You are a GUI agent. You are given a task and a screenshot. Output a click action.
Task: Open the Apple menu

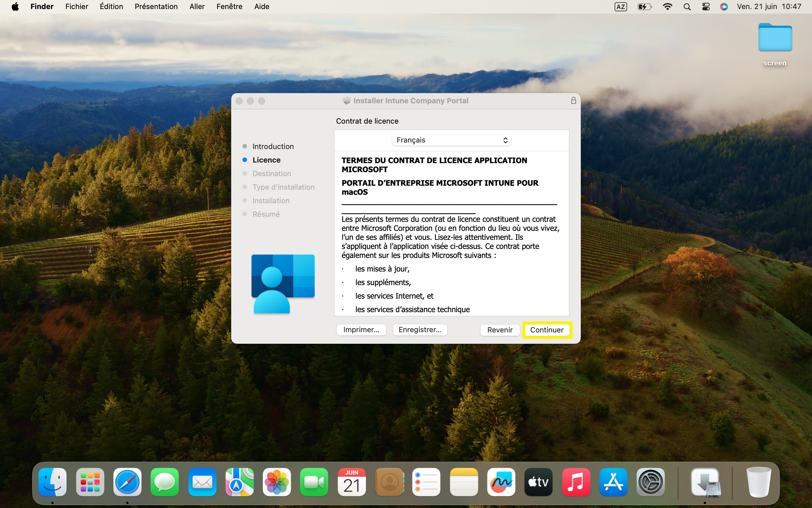[x=15, y=7]
